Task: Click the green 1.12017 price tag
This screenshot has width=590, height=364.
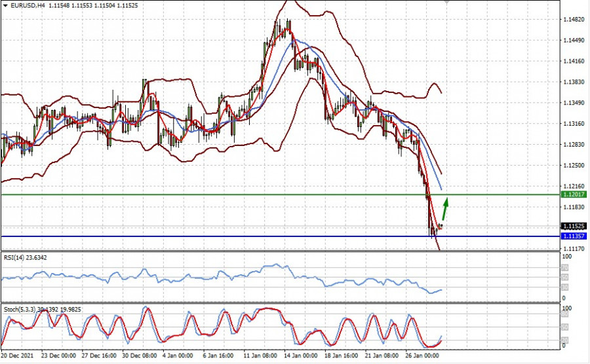Action: [574, 194]
